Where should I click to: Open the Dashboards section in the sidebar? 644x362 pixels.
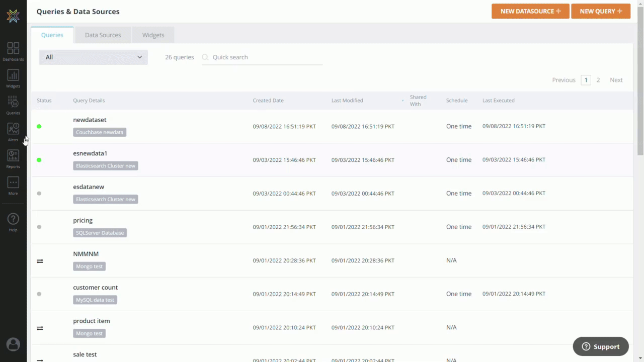[13, 50]
